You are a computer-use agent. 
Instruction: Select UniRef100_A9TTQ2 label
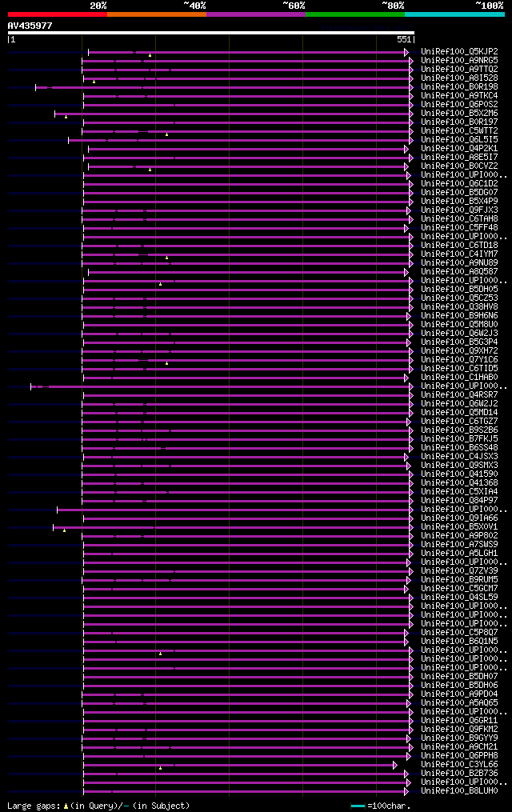[459, 70]
